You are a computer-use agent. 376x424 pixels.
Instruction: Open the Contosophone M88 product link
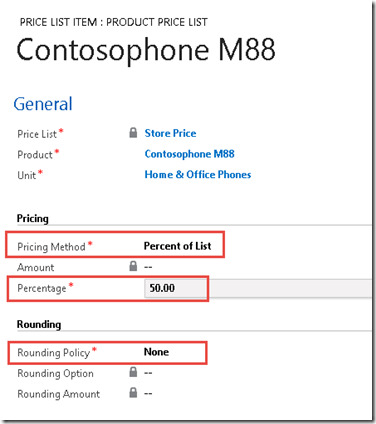(x=189, y=154)
